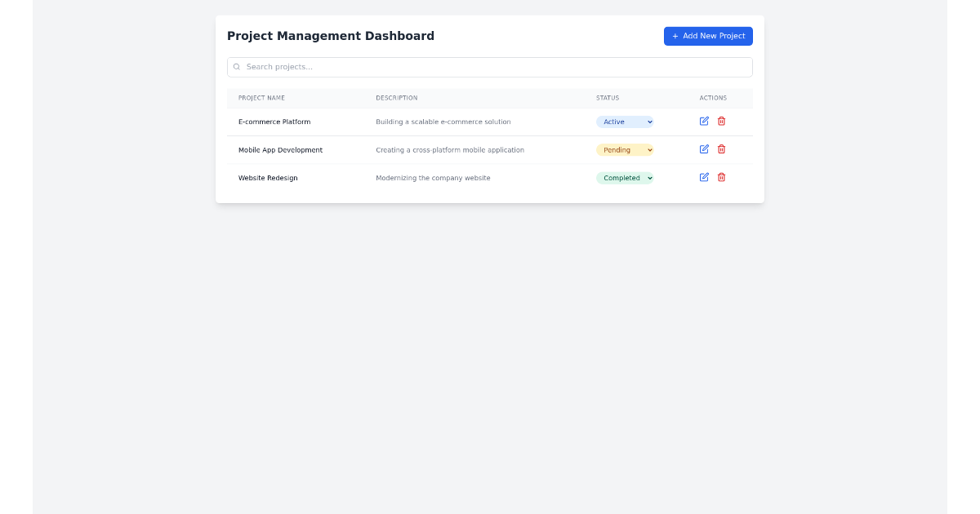Click the DESCRIPTION column header
The height and width of the screenshot is (514, 980).
[397, 97]
